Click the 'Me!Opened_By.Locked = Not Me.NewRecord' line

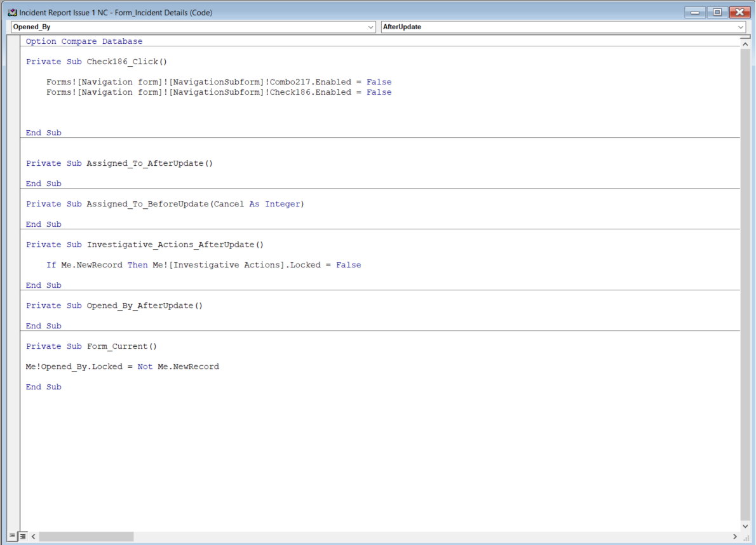point(123,367)
